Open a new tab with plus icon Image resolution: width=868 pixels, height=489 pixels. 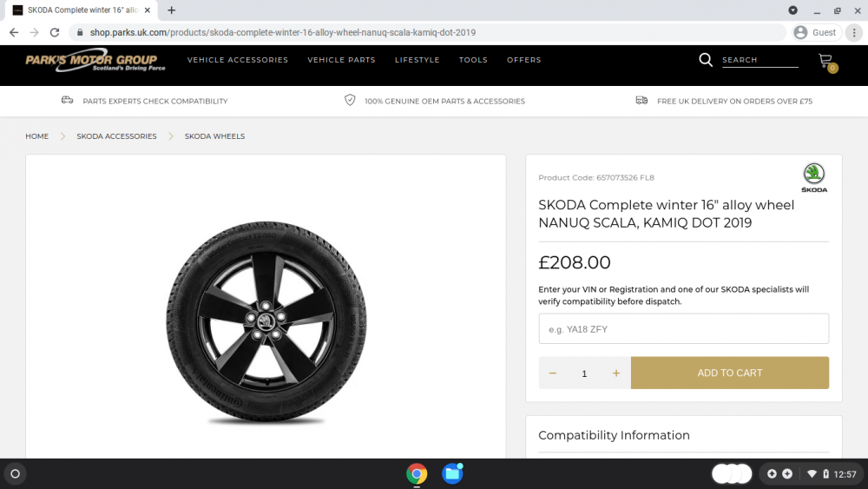coord(172,10)
